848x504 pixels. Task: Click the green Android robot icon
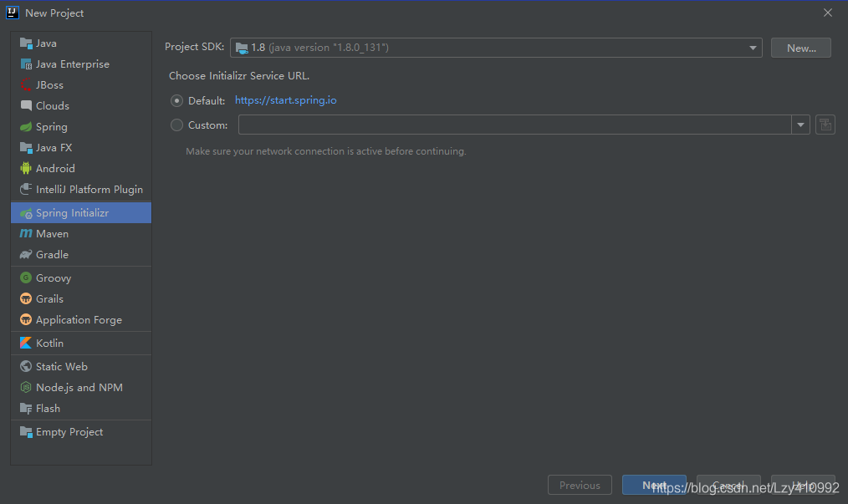click(25, 169)
